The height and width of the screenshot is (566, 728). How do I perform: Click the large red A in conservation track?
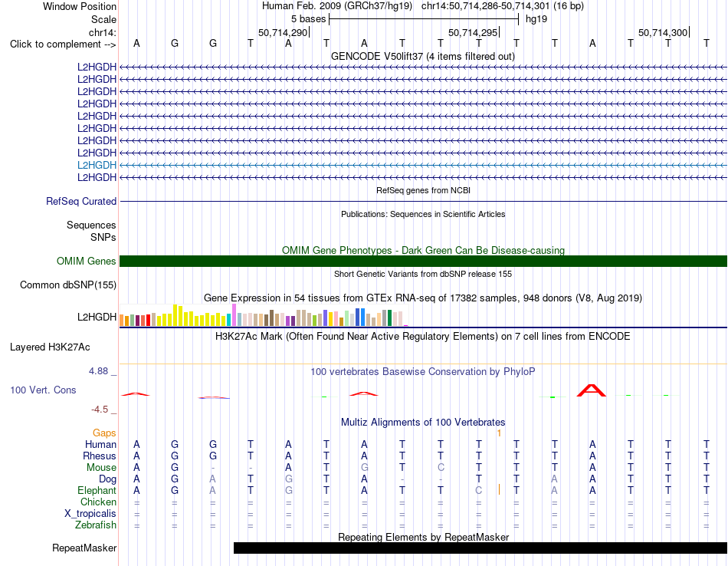click(591, 390)
